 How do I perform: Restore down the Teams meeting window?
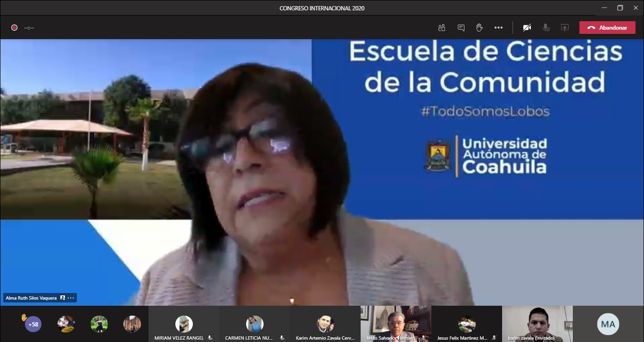620,8
